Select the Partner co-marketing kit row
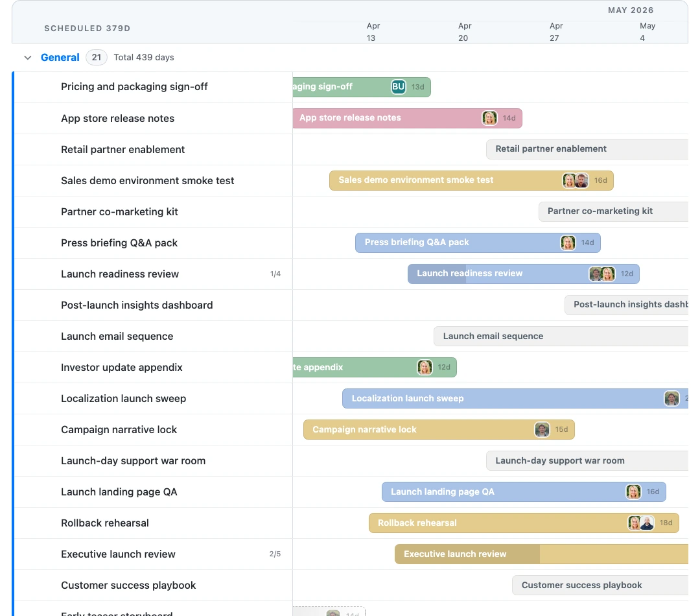Image resolution: width=700 pixels, height=616 pixels. [154, 212]
